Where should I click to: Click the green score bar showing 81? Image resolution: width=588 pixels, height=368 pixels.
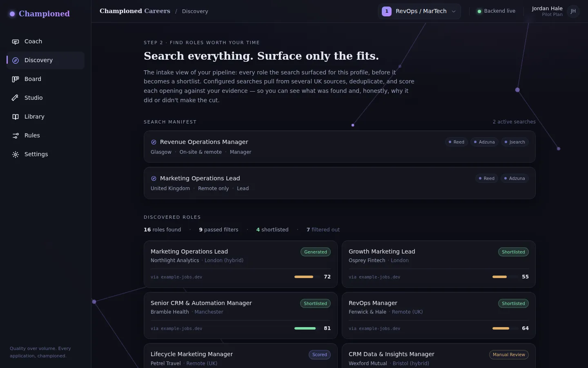307,328
